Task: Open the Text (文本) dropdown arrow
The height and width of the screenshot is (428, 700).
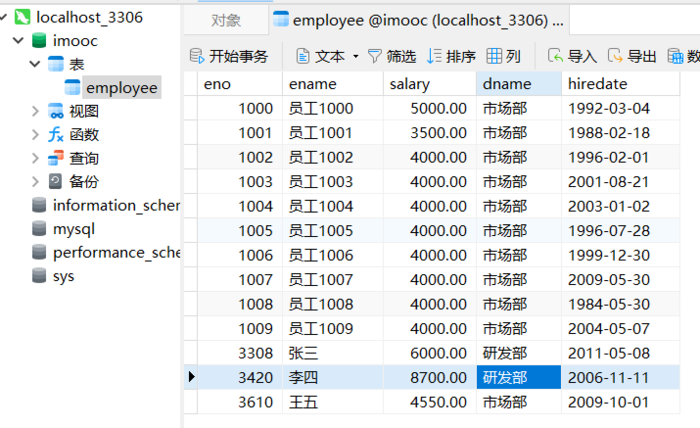Action: (356, 57)
